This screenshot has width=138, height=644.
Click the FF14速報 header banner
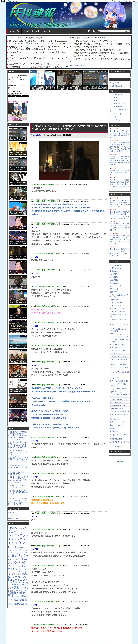69,15
